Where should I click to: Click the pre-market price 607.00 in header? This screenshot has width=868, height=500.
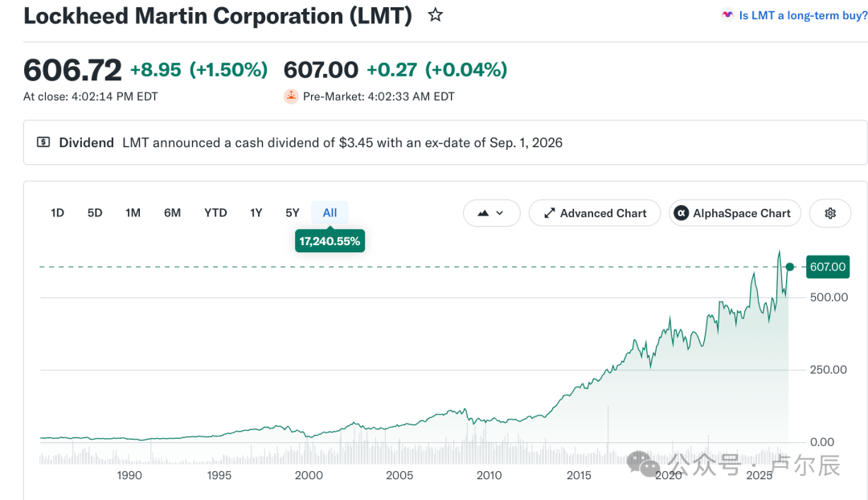(321, 70)
